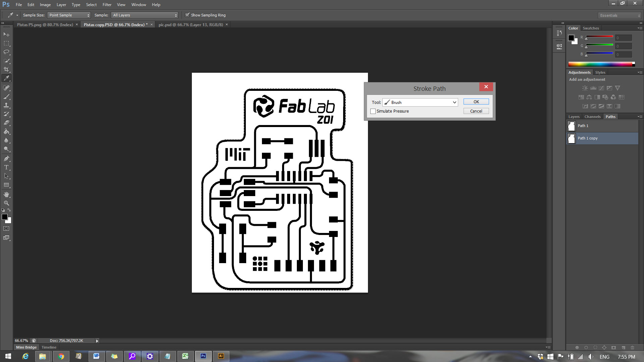Select the Eyedropper tool in toolbox

click(6, 78)
